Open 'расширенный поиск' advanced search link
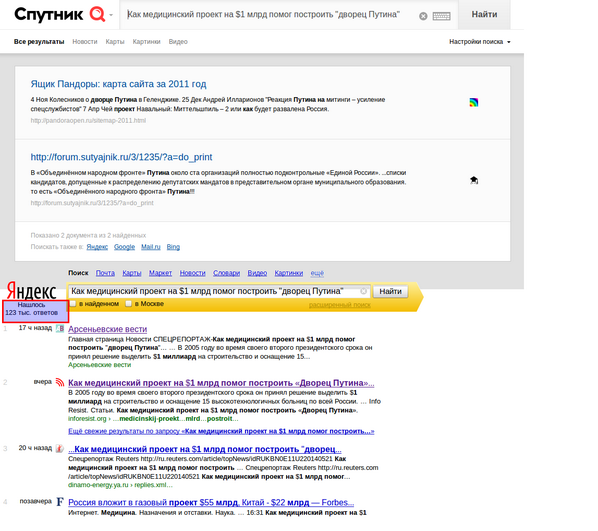The height and width of the screenshot is (531, 598). tap(339, 305)
